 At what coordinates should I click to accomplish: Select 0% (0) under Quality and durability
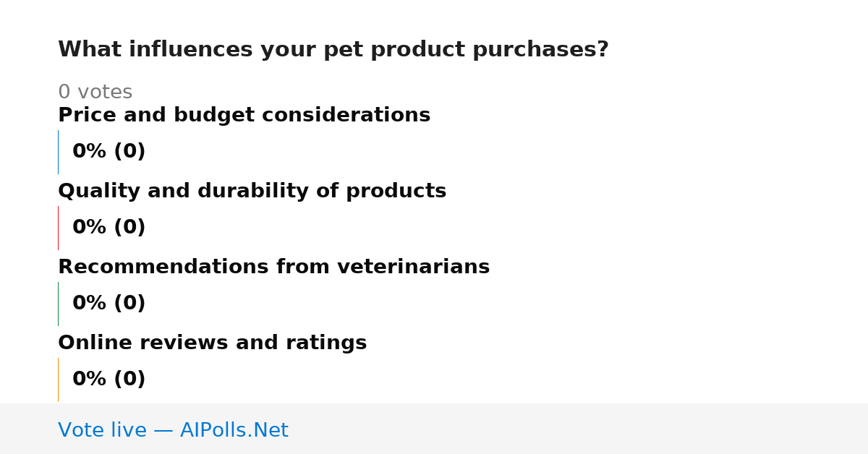[x=109, y=228]
